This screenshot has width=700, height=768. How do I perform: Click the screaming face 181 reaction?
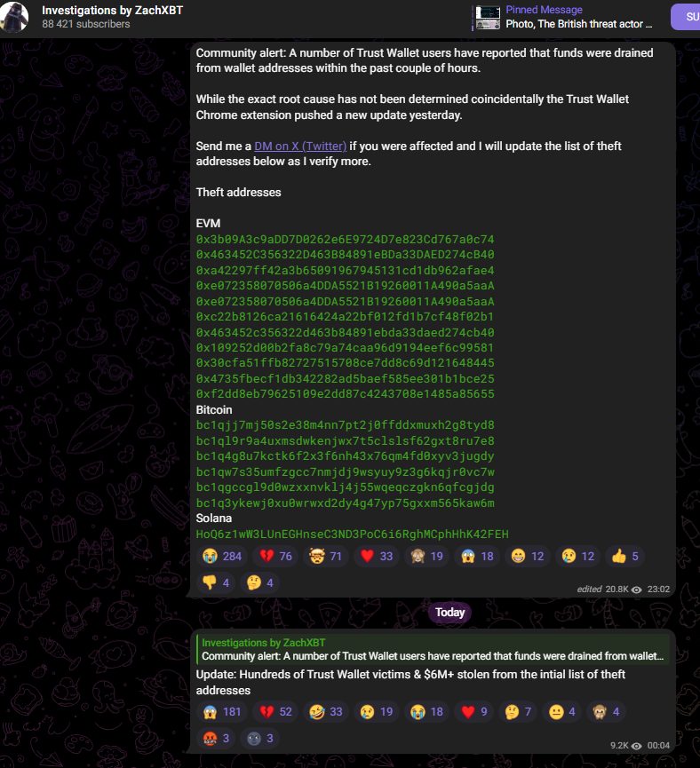click(222, 712)
